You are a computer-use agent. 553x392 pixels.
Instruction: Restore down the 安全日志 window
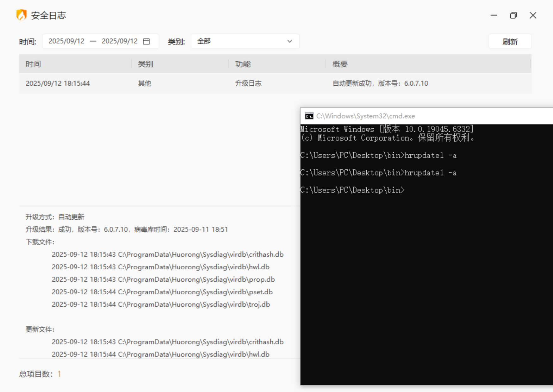pos(513,15)
